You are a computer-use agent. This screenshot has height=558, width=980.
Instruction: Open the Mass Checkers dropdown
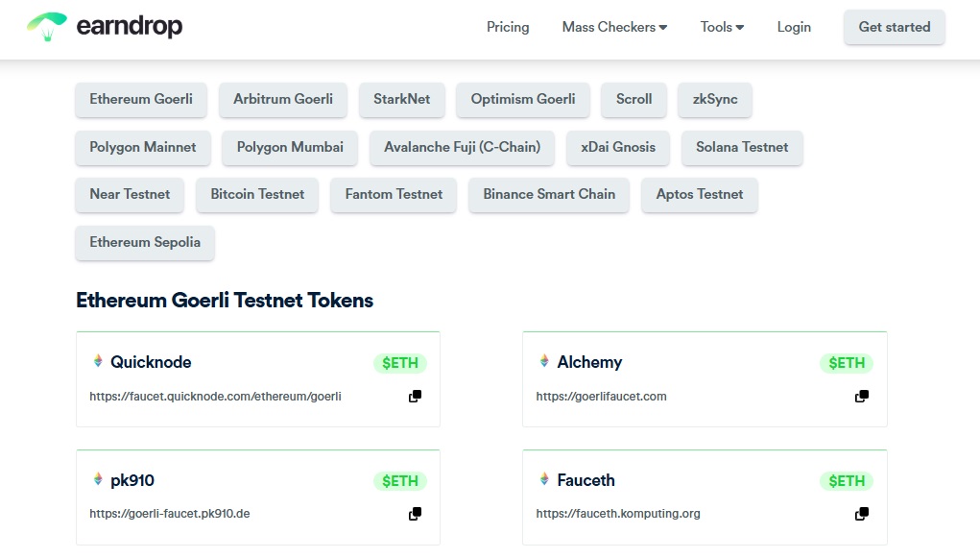(613, 28)
